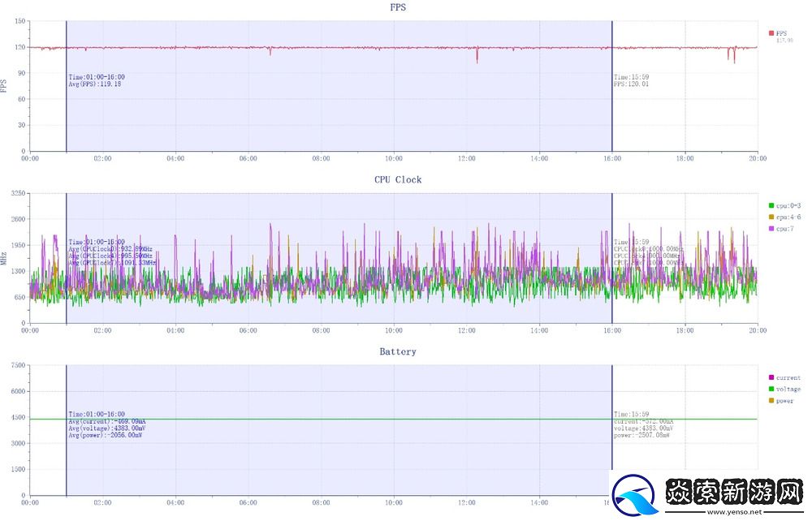812x521 pixels.
Task: Click the red FPS legend color square
Action: (x=771, y=33)
